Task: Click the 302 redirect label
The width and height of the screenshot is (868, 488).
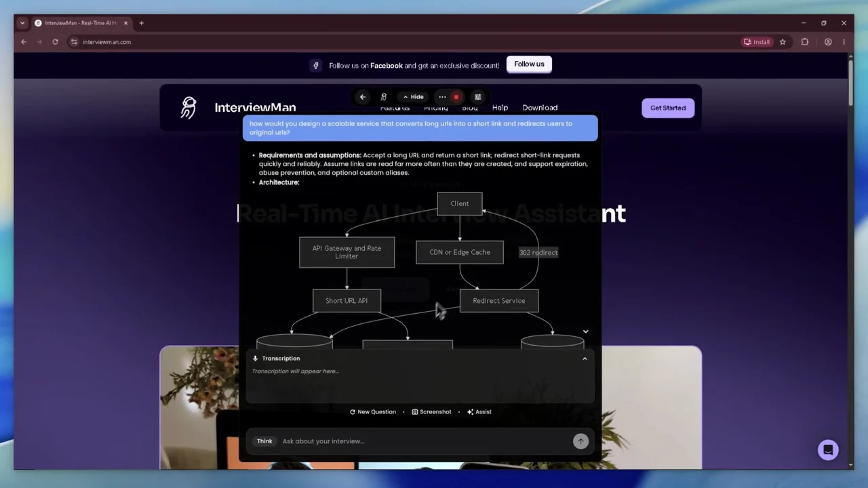Action: point(538,253)
